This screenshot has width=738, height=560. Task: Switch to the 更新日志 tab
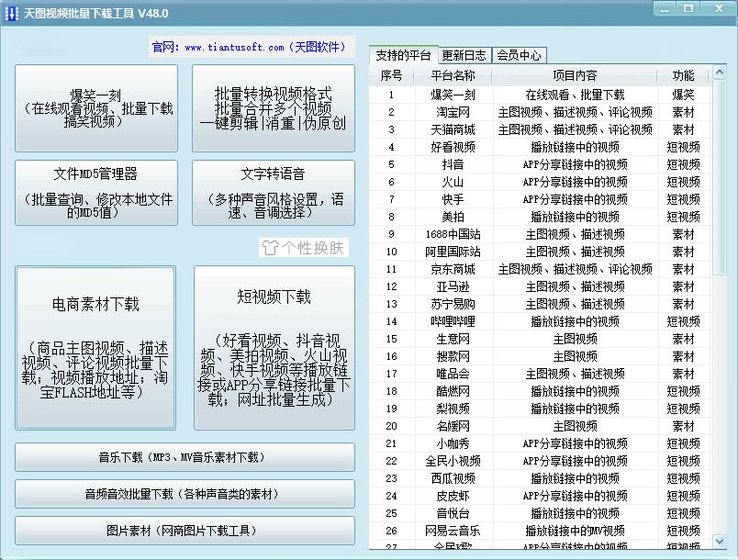click(466, 53)
